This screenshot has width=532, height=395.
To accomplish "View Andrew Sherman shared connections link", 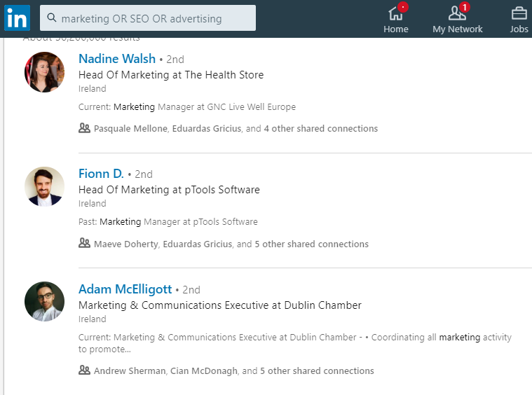I will click(x=234, y=371).
